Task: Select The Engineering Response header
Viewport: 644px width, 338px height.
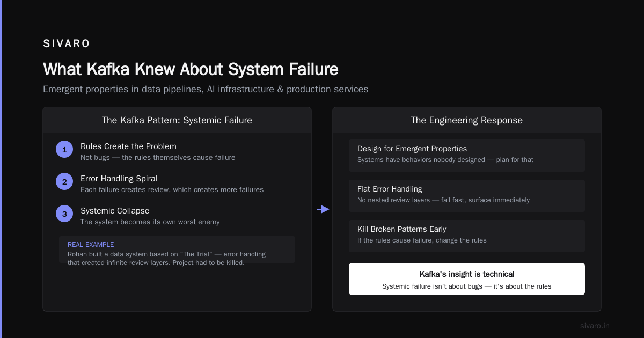Action: coord(467,120)
